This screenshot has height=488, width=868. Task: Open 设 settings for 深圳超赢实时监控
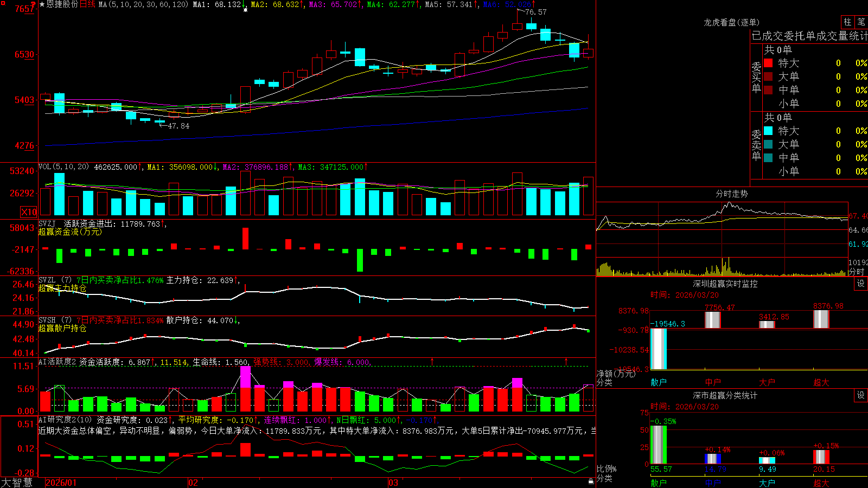[861, 284]
